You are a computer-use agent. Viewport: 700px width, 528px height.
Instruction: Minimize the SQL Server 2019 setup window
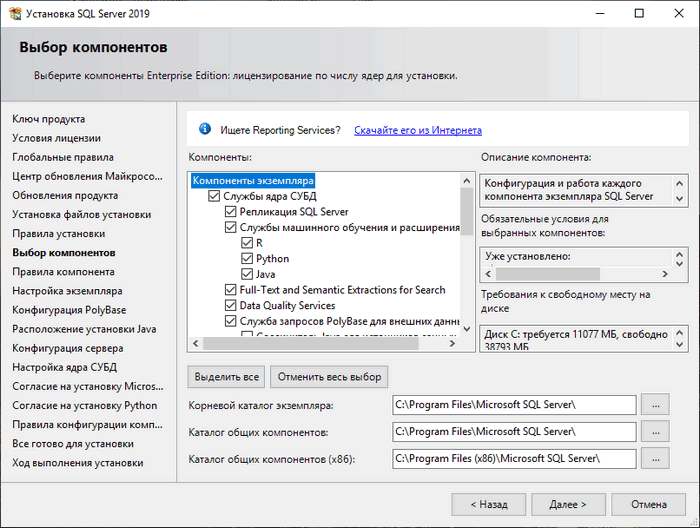point(600,13)
